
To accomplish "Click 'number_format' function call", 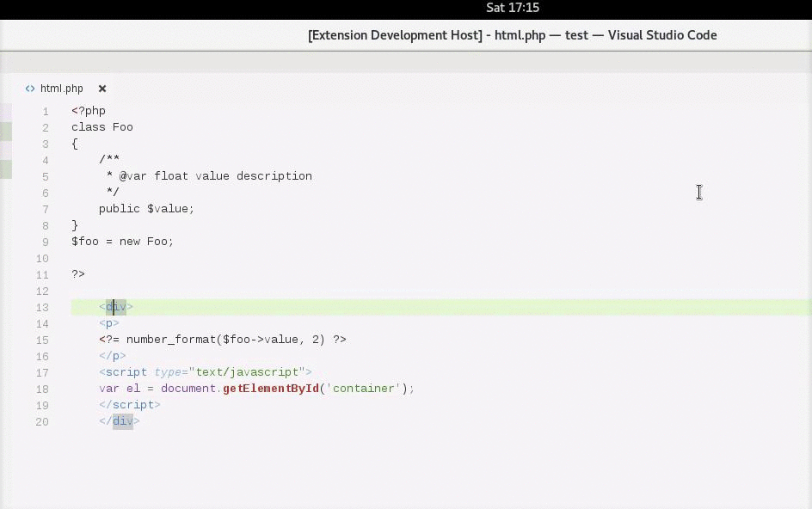I will pos(171,340).
